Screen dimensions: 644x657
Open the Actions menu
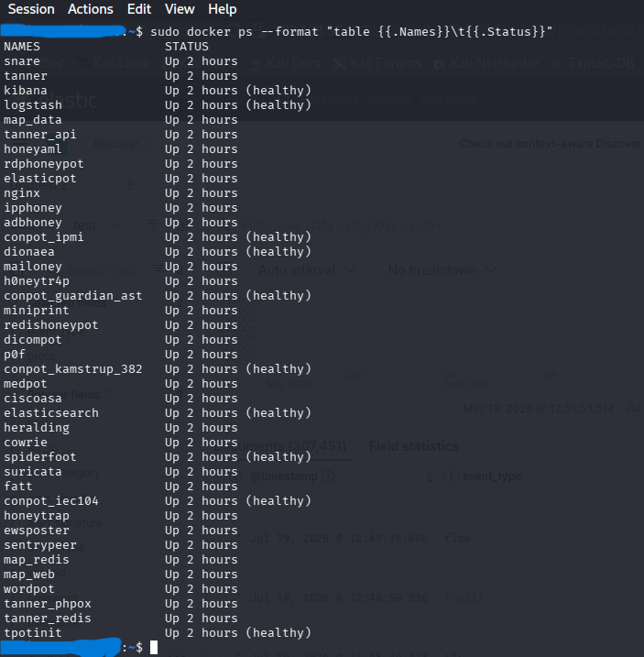click(x=91, y=9)
